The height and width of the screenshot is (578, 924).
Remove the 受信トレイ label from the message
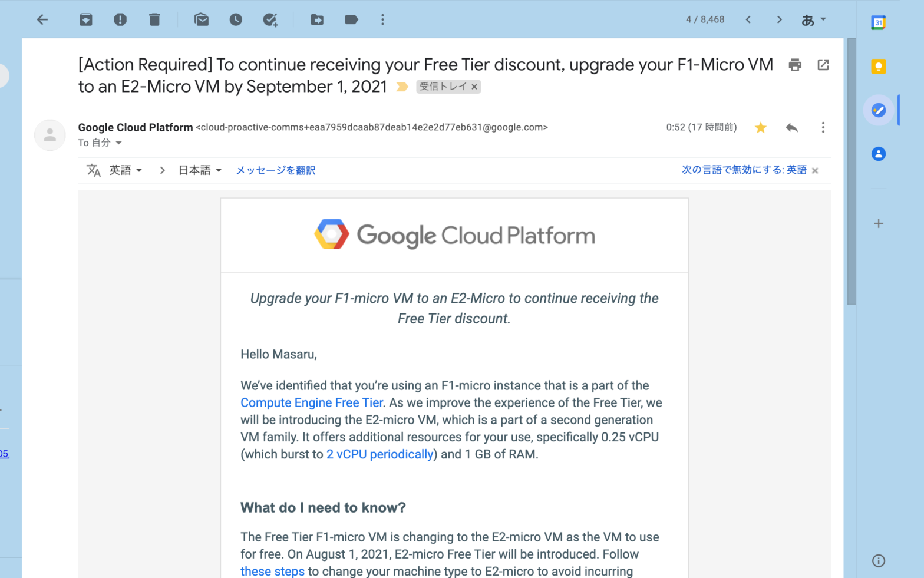pyautogui.click(x=474, y=87)
